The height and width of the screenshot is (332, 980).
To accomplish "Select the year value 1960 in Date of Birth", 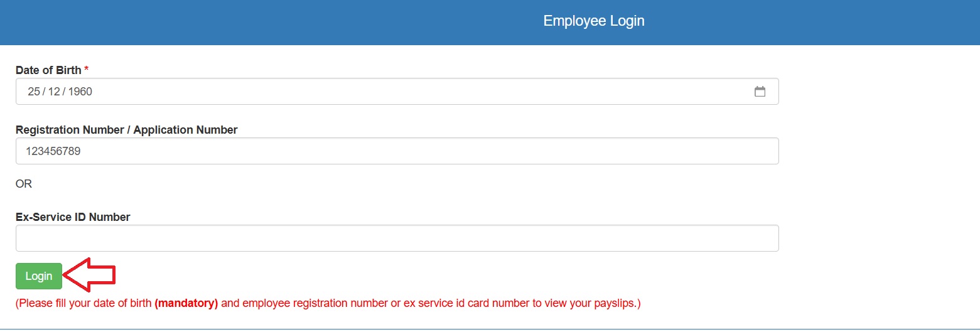I will [x=80, y=92].
